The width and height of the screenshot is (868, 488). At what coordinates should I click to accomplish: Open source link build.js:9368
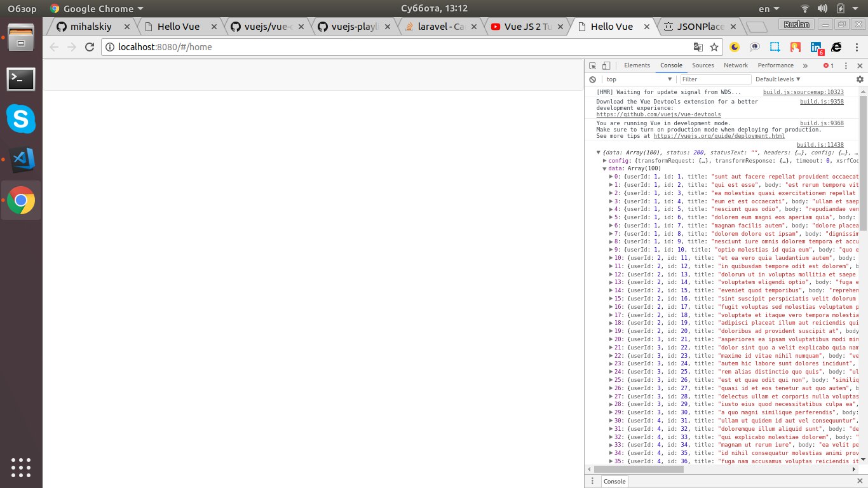[x=822, y=123]
